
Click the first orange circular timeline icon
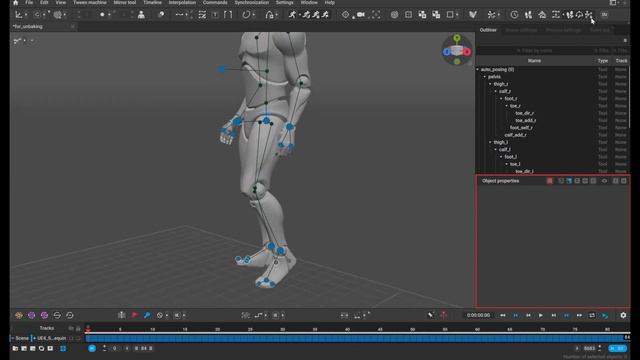point(19,315)
